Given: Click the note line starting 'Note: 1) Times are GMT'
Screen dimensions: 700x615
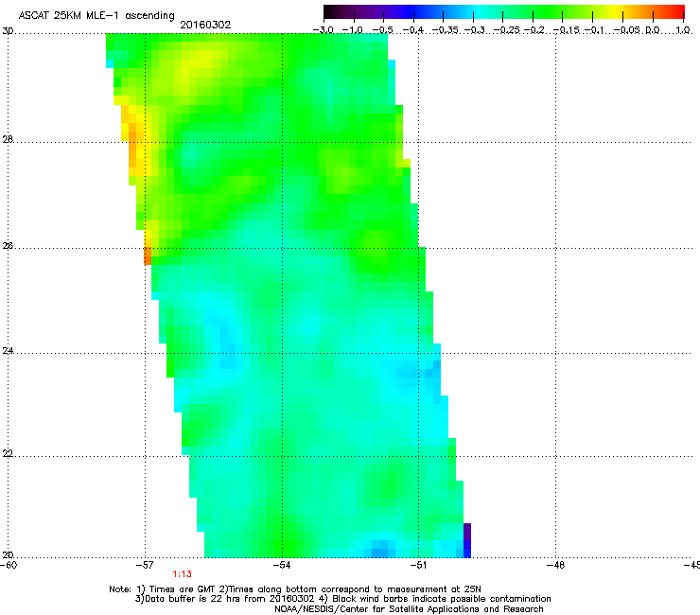Looking at the screenshot, I should tap(295, 589).
